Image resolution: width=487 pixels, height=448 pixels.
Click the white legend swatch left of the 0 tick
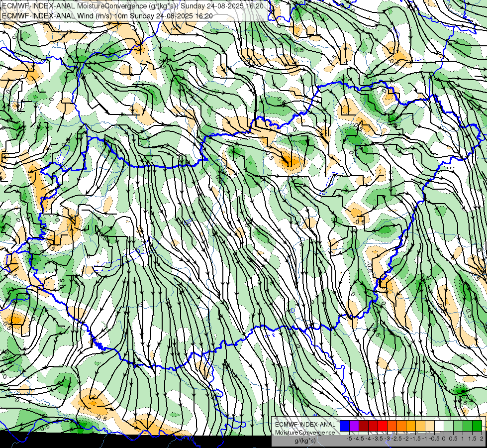pyautogui.click(x=439, y=426)
